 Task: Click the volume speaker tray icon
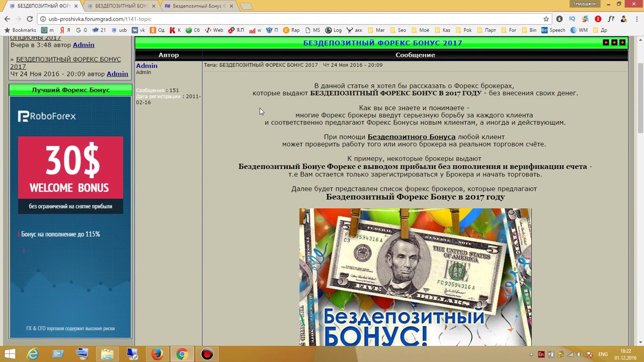point(579,354)
